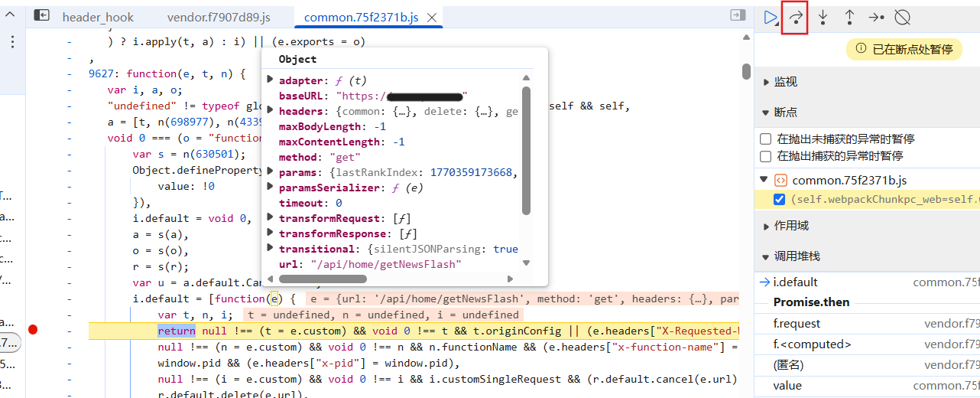Toggle the file navigator sidebar icon

(42, 15)
